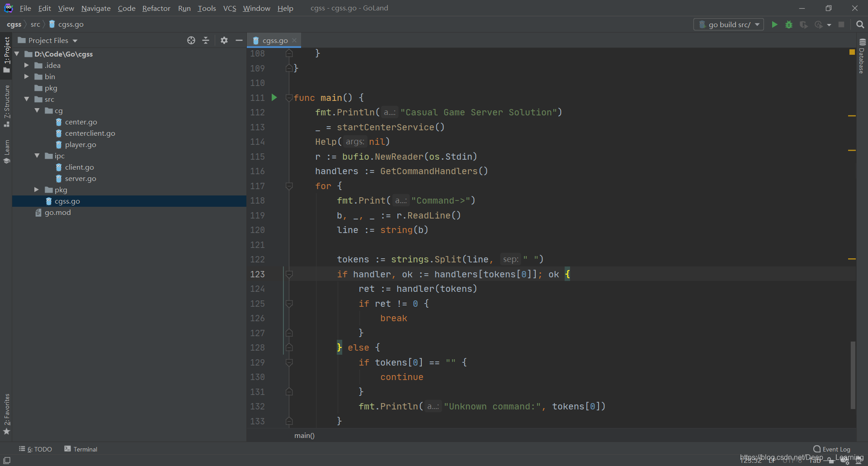Open the Learn side panel
The height and width of the screenshot is (466, 868).
6,152
